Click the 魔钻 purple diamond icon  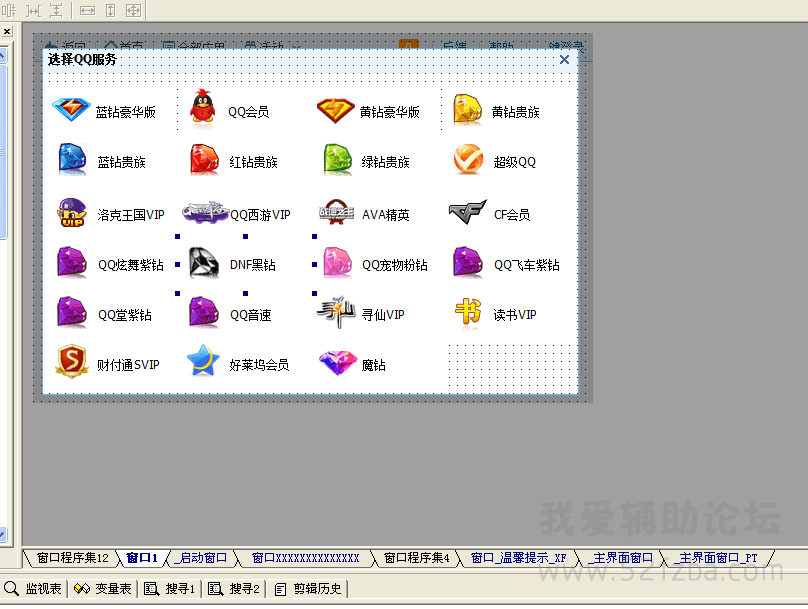pos(338,363)
